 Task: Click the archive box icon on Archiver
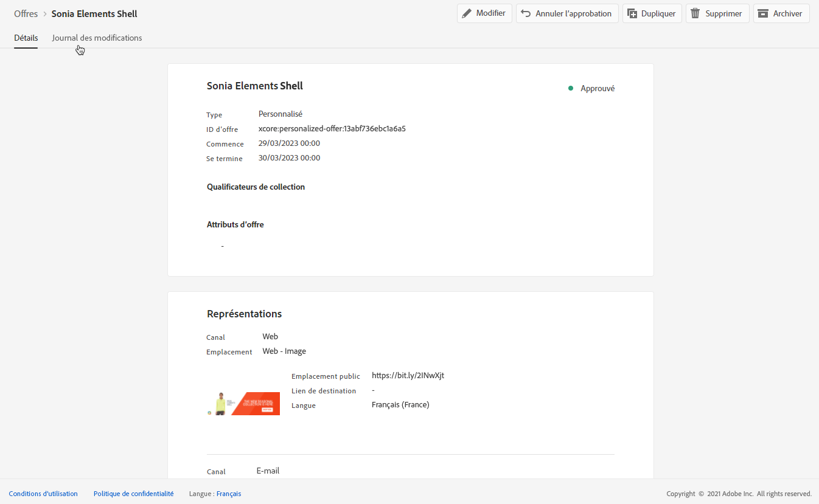click(763, 13)
